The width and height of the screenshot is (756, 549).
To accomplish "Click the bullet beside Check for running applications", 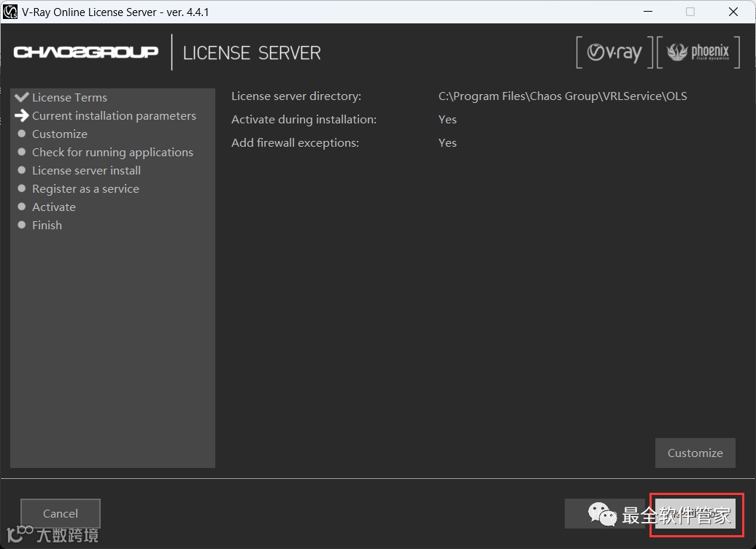I will (22, 152).
